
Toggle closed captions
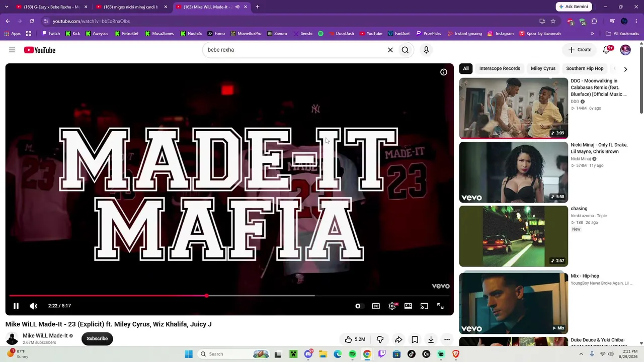pyautogui.click(x=376, y=306)
